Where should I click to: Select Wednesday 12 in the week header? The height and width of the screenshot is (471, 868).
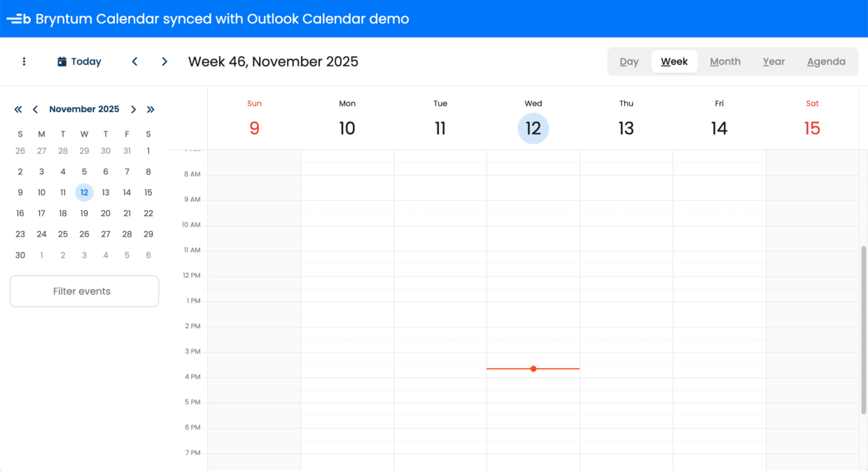pyautogui.click(x=533, y=127)
